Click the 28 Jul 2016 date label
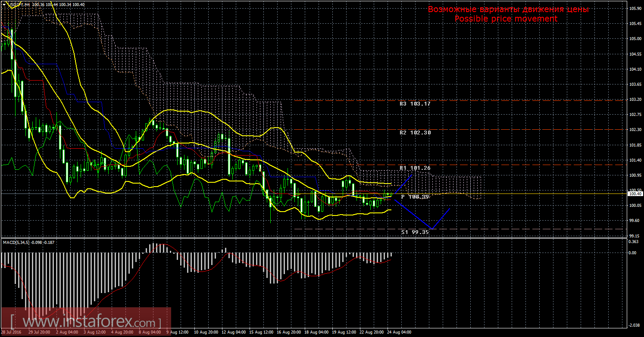The width and height of the screenshot is (644, 337). pyautogui.click(x=12, y=333)
